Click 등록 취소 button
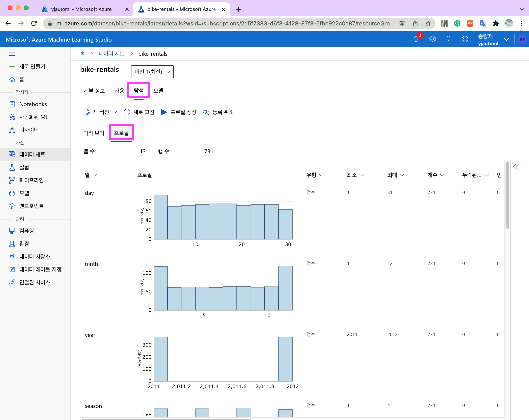The height and width of the screenshot is (420, 529). coord(218,112)
